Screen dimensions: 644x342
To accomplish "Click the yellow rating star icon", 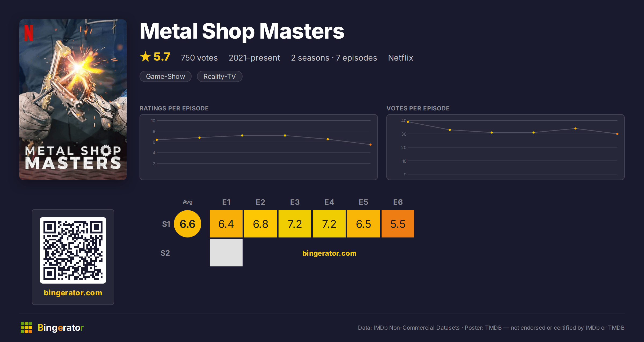I will 145,57.
